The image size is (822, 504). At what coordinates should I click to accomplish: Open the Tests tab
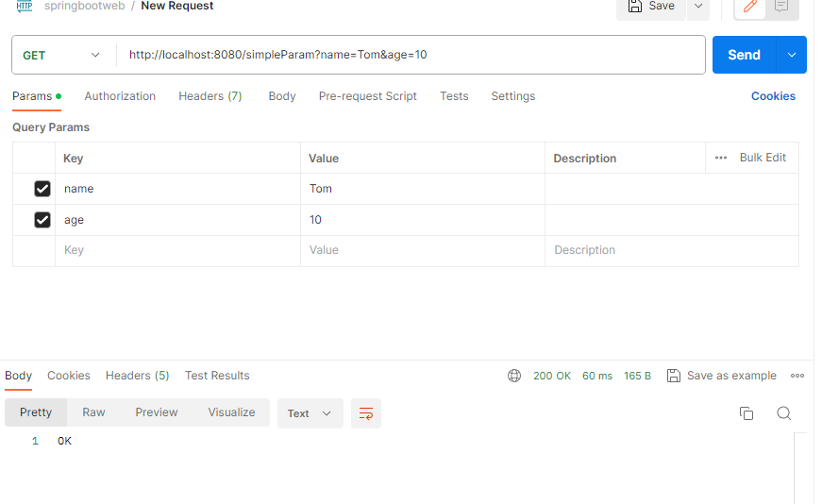(454, 96)
